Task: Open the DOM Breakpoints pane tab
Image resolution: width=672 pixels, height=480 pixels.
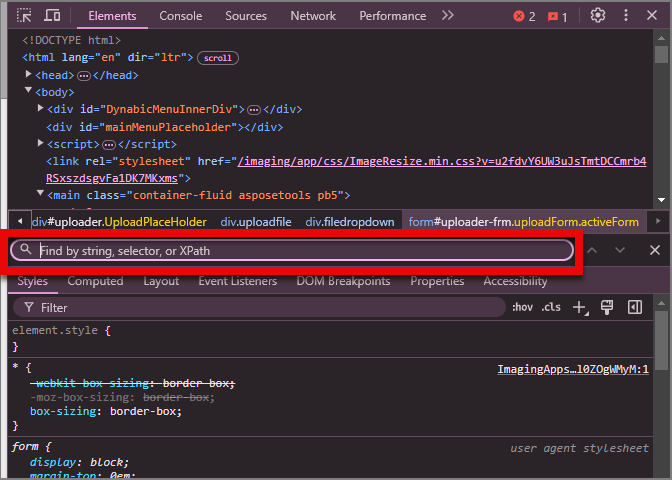Action: 343,281
